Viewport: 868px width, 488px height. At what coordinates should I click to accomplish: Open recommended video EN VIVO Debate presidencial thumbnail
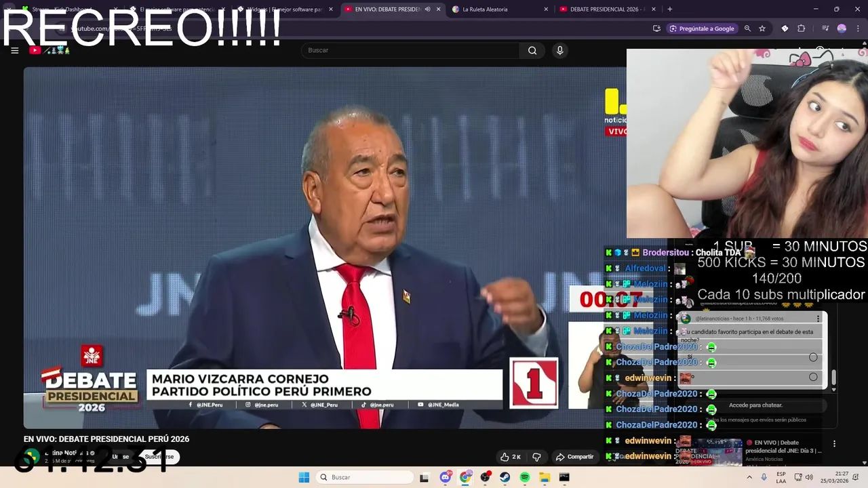[709, 451]
